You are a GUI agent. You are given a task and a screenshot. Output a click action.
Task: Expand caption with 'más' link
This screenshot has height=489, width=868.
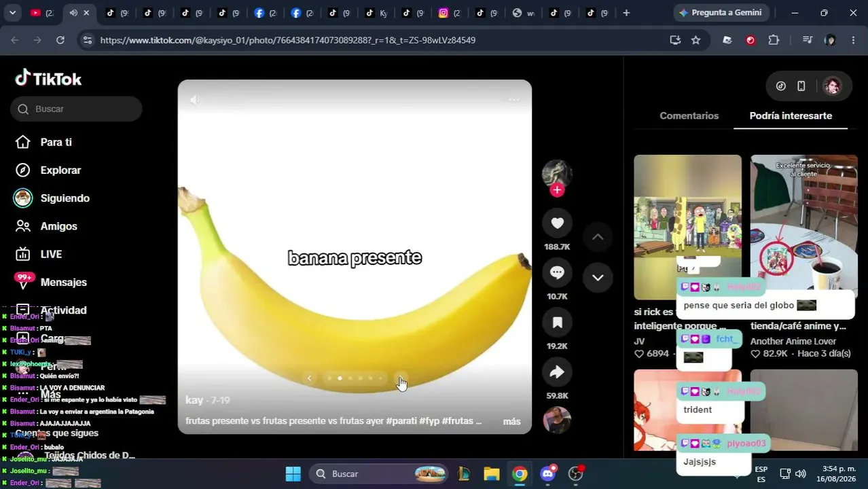511,422
